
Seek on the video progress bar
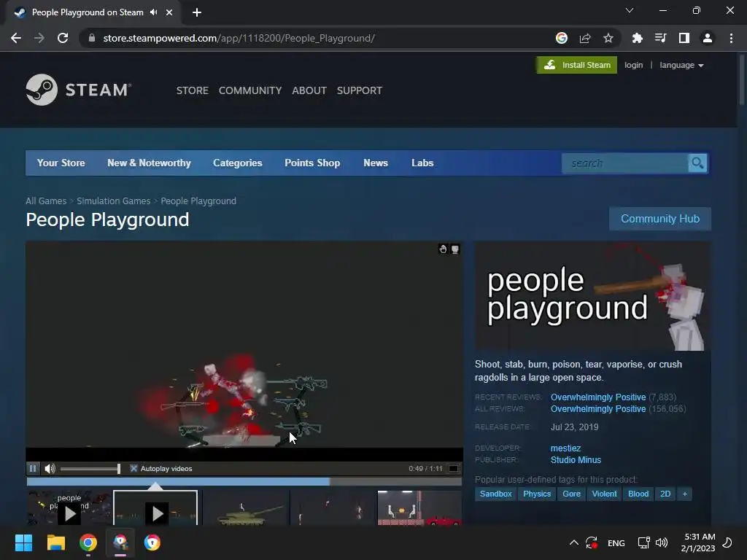pos(244,482)
